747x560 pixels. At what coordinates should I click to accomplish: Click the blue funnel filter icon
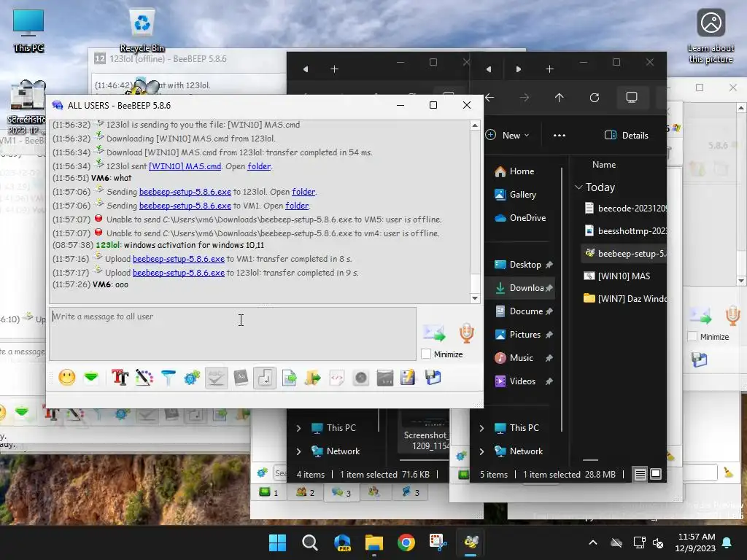click(x=169, y=378)
